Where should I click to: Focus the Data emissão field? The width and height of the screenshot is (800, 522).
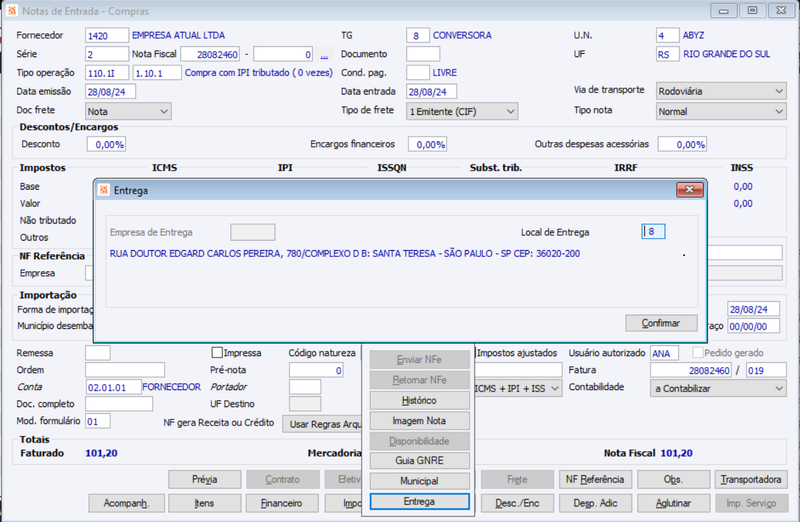(x=110, y=92)
